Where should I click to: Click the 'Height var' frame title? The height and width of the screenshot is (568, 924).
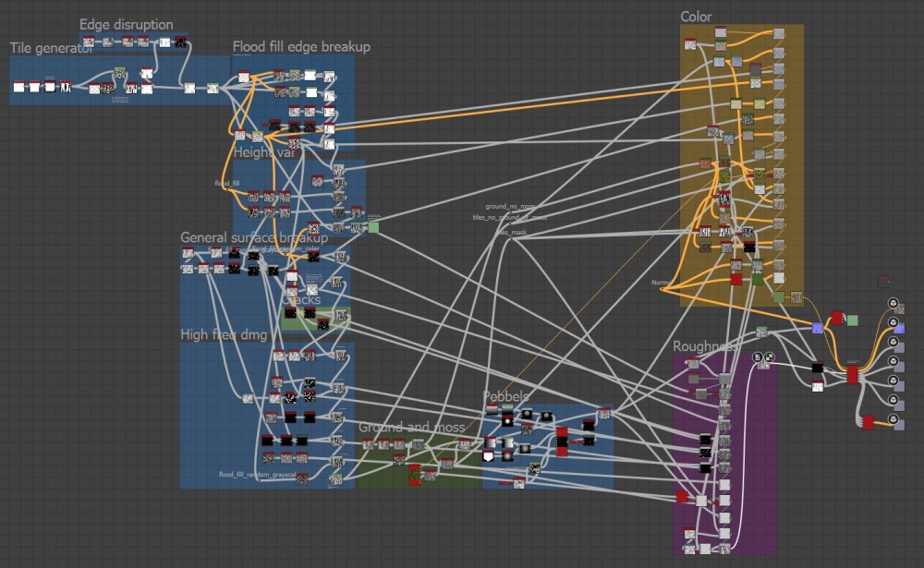(264, 152)
